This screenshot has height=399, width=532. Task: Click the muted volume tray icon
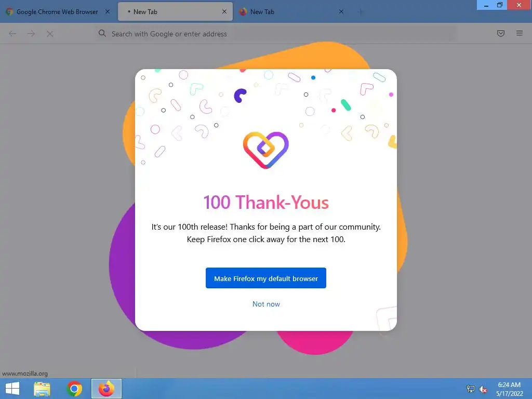click(483, 389)
